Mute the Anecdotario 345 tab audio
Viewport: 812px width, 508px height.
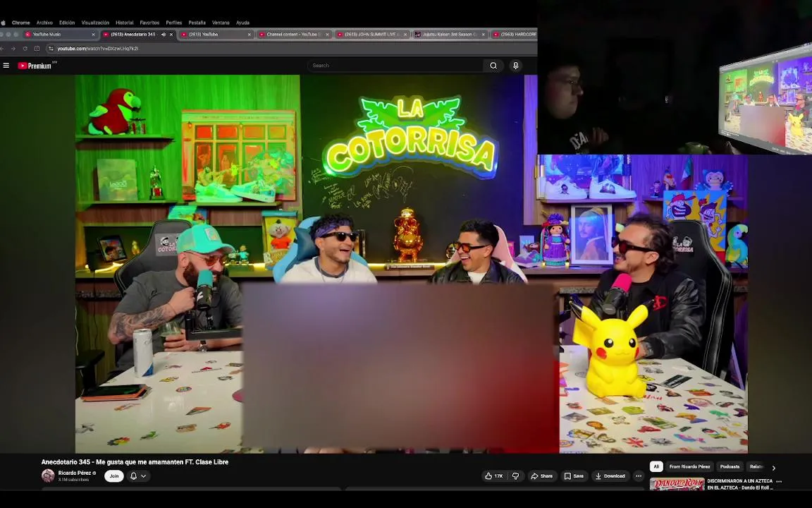(x=163, y=34)
